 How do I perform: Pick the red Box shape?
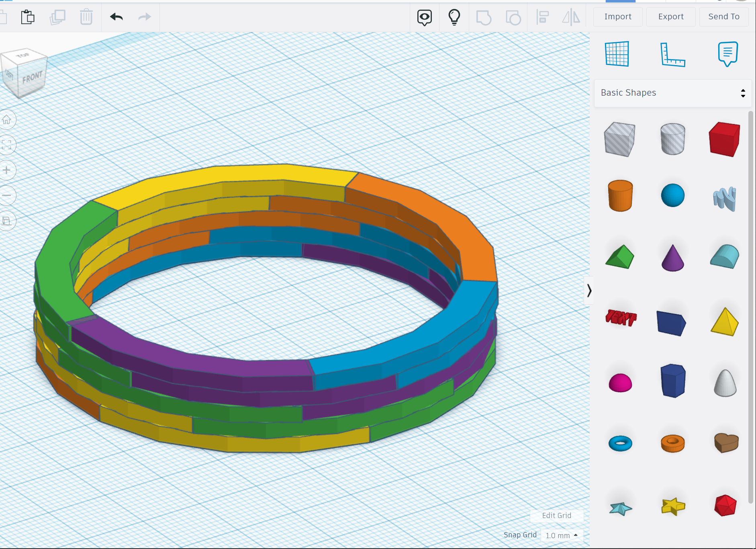click(725, 139)
